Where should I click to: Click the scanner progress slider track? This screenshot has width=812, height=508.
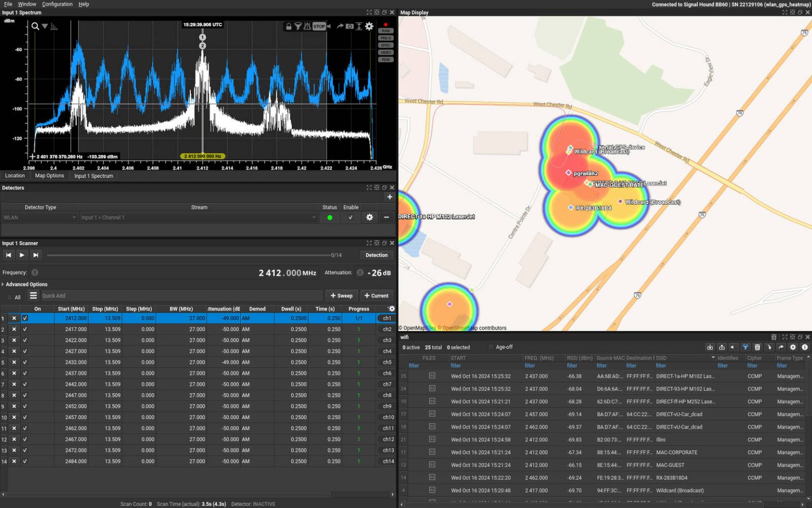tap(188, 255)
